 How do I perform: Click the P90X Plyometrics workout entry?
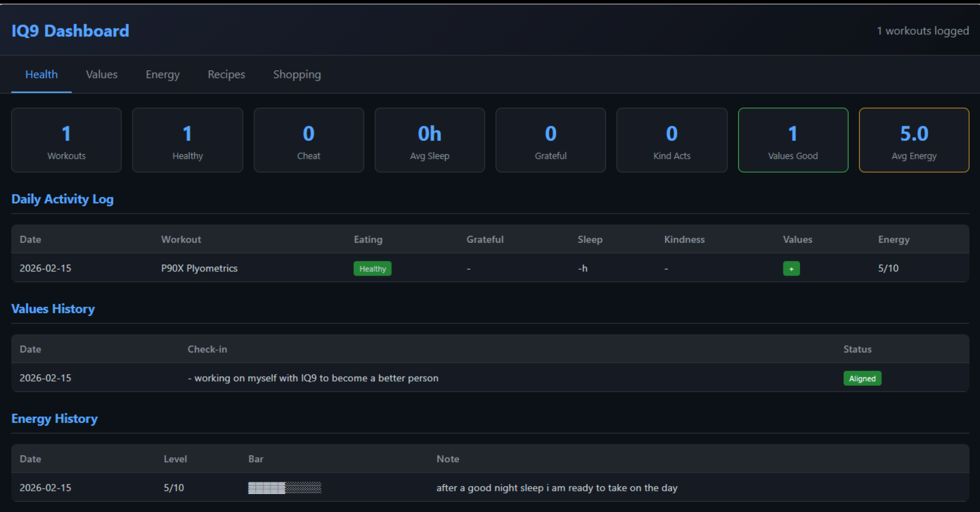point(199,268)
